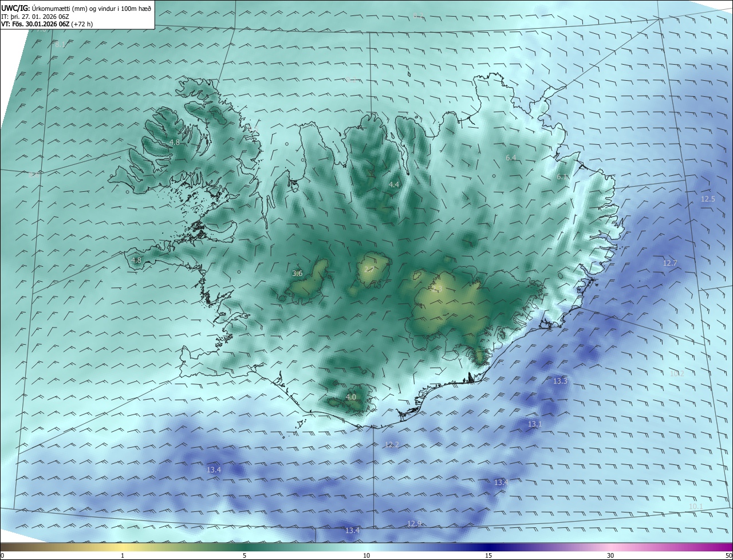733x560 pixels.
Task: Click the 6.1 value label
Action: point(562,177)
